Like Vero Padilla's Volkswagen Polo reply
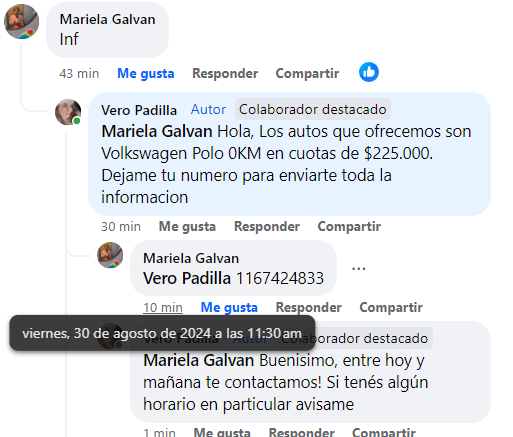Screen dimensions: 513x437 (187, 227)
